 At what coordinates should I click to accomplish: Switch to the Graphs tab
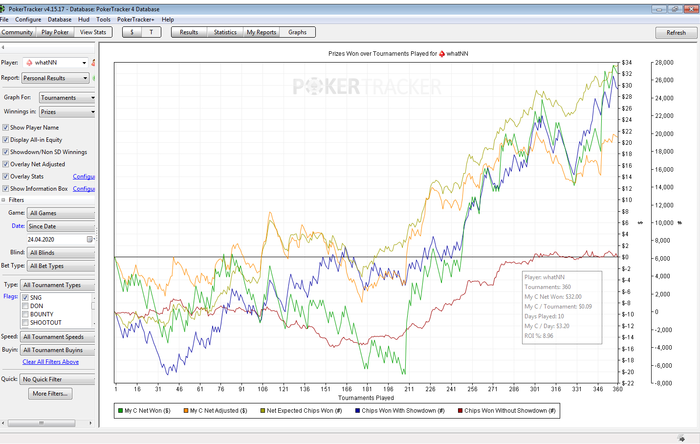click(x=297, y=32)
